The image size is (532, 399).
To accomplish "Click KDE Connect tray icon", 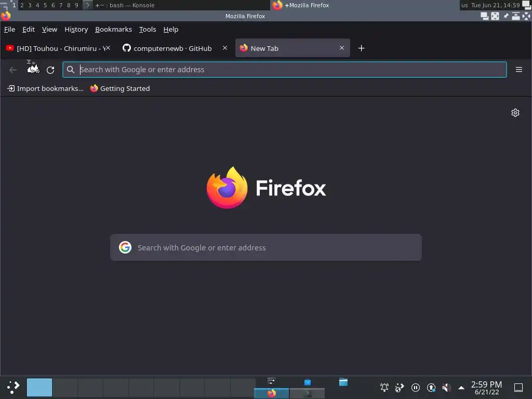I will tap(400, 387).
